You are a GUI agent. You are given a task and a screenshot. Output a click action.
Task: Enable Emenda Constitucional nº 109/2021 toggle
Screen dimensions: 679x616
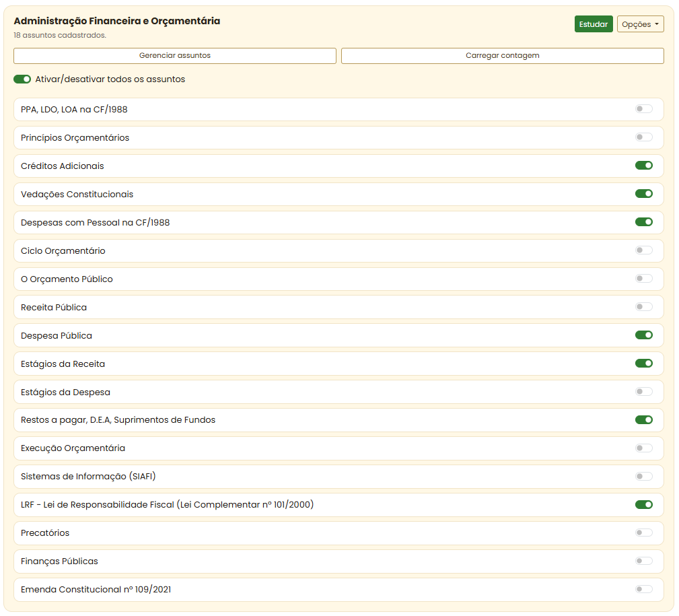pyautogui.click(x=643, y=590)
